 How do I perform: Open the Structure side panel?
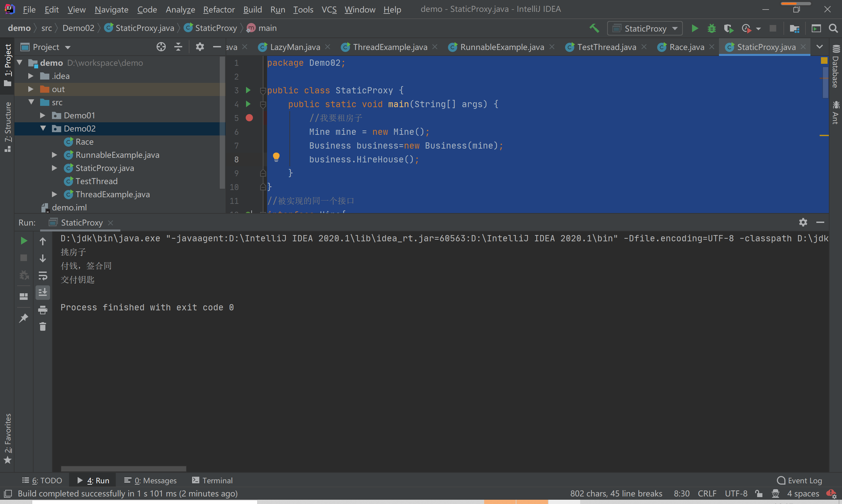coord(8,127)
